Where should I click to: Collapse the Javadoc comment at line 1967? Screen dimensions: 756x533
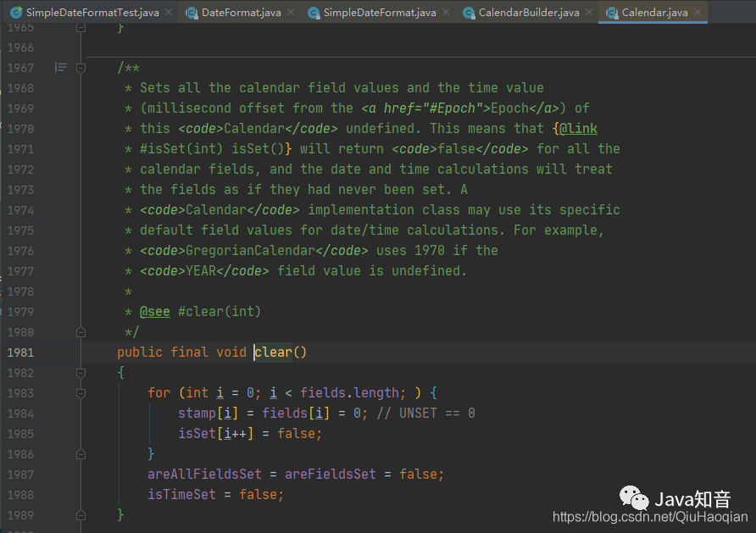pos(81,68)
